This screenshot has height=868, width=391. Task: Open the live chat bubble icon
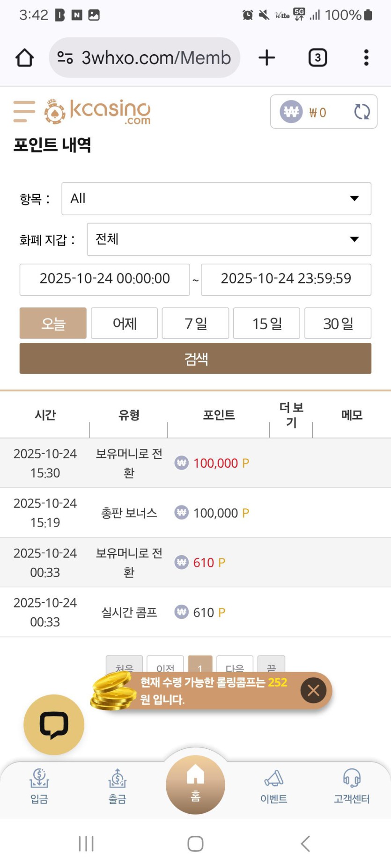[54, 724]
